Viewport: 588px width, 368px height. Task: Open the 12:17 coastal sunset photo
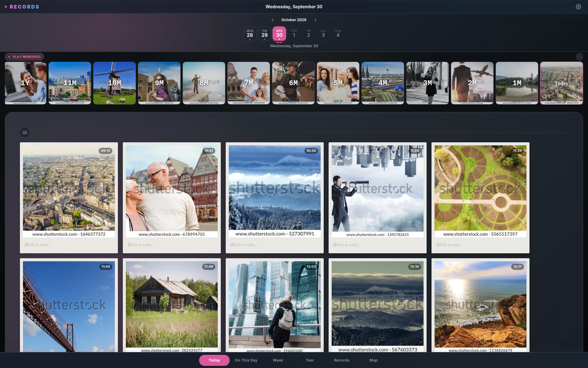(x=481, y=307)
